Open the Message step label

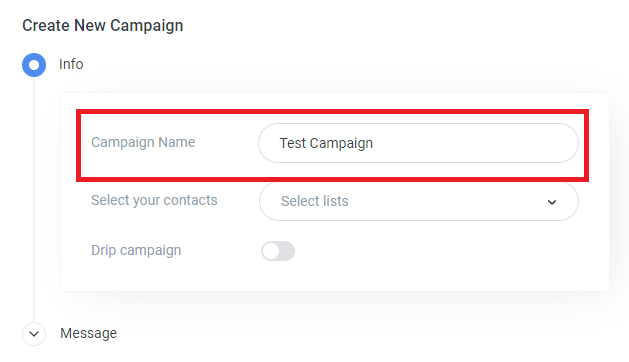tap(89, 333)
